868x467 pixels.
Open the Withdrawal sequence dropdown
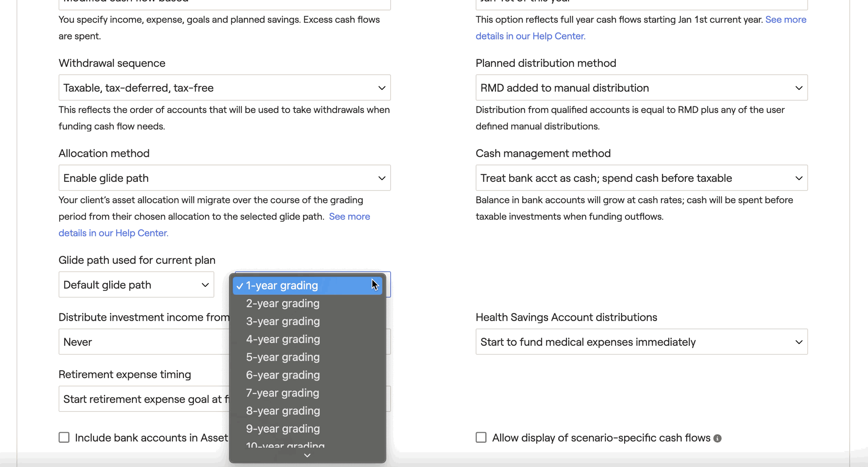coord(224,88)
